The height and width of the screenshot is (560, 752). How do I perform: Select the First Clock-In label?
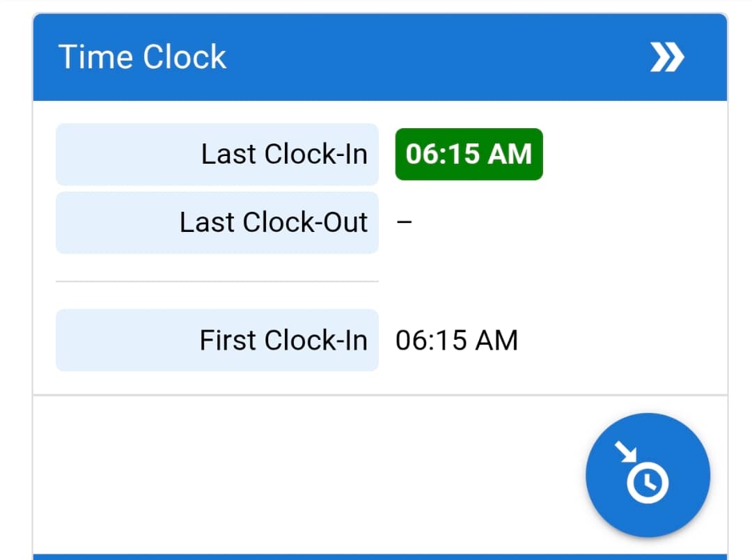pyautogui.click(x=283, y=341)
